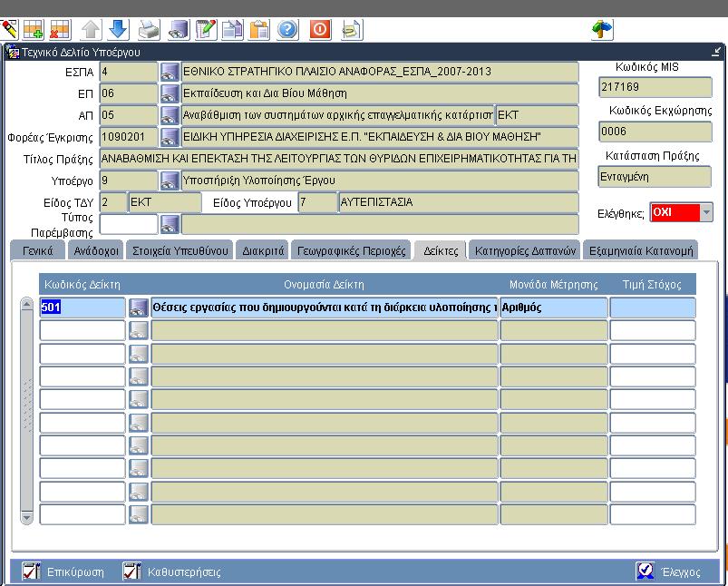Click the document with paperclip attachment icon
This screenshot has width=728, height=586.
tap(352, 30)
